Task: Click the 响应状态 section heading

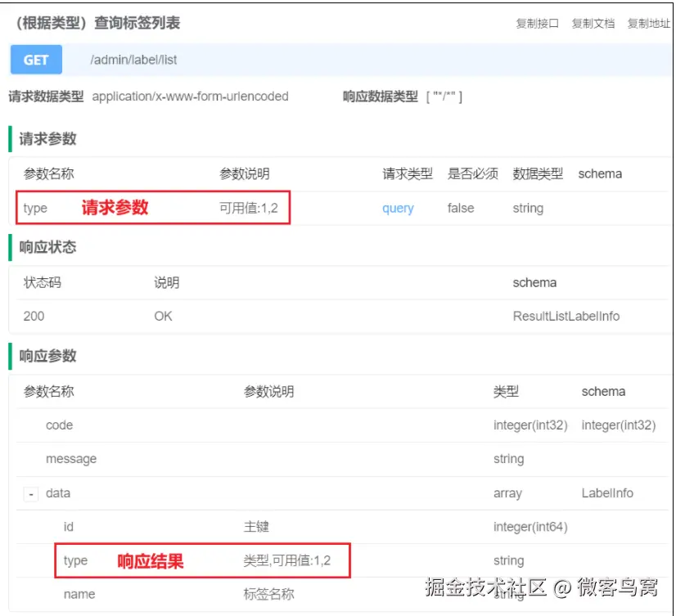Action: (47, 247)
